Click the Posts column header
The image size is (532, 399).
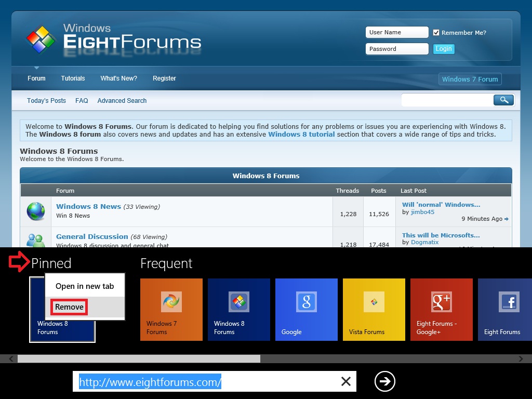(x=379, y=191)
